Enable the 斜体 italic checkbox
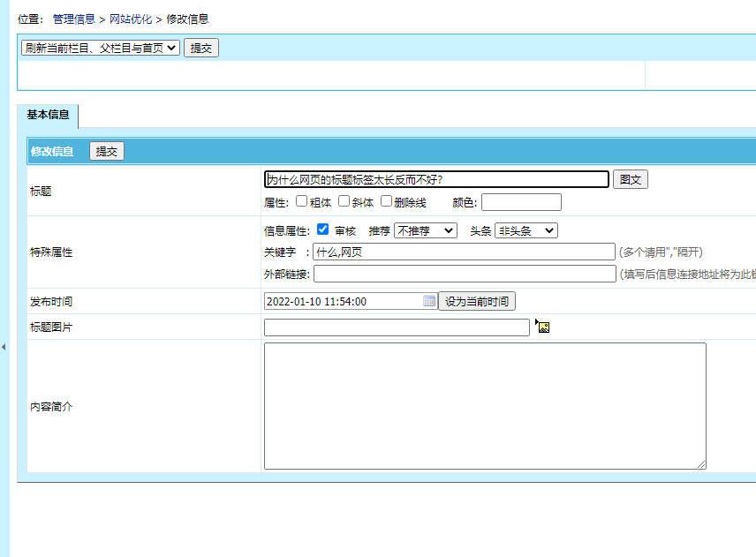The width and height of the screenshot is (756, 557). (x=344, y=201)
